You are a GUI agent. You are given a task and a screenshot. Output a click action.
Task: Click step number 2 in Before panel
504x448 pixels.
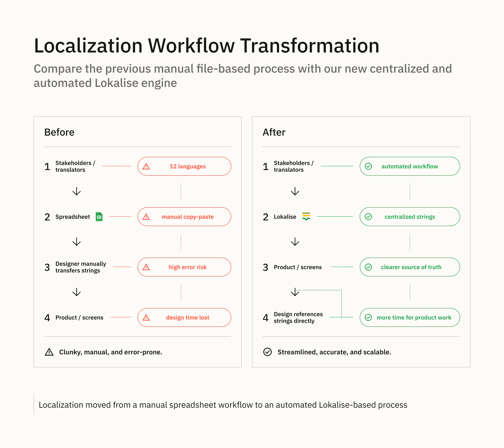47,217
